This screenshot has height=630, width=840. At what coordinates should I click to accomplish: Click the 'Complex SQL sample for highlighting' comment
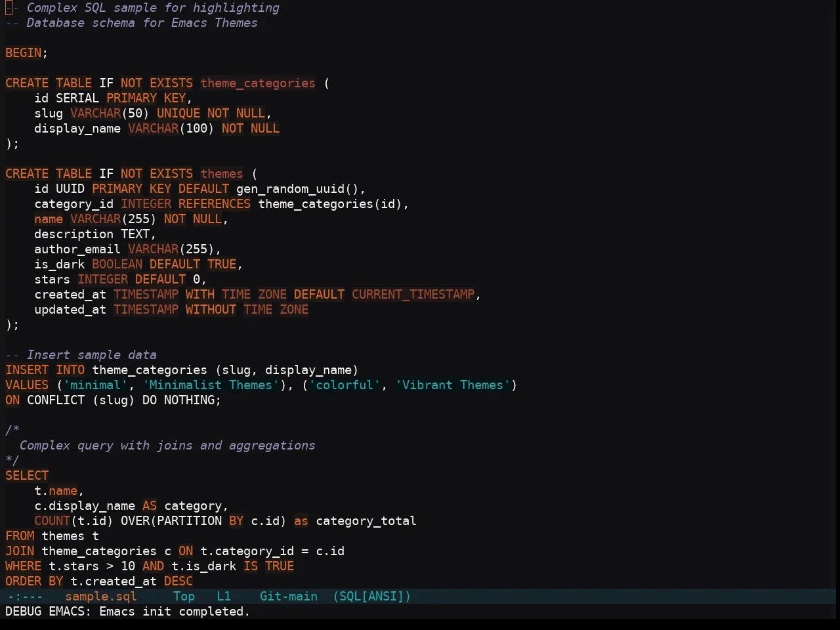(142, 8)
